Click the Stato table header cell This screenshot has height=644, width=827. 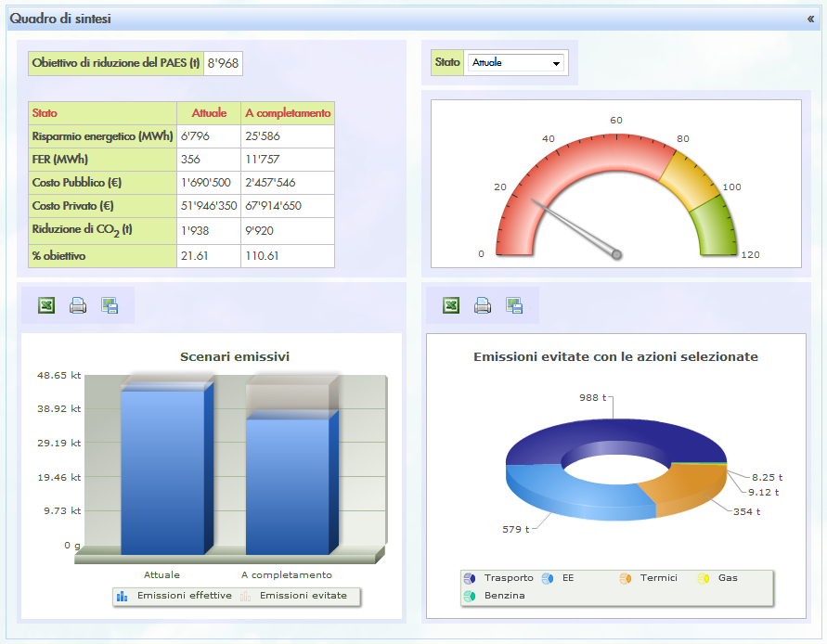pos(102,113)
